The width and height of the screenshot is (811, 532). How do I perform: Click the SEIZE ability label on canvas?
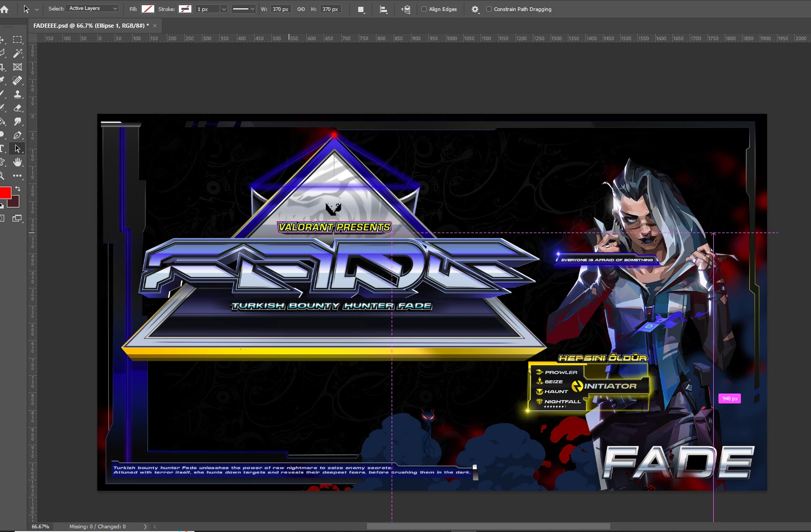tap(554, 382)
